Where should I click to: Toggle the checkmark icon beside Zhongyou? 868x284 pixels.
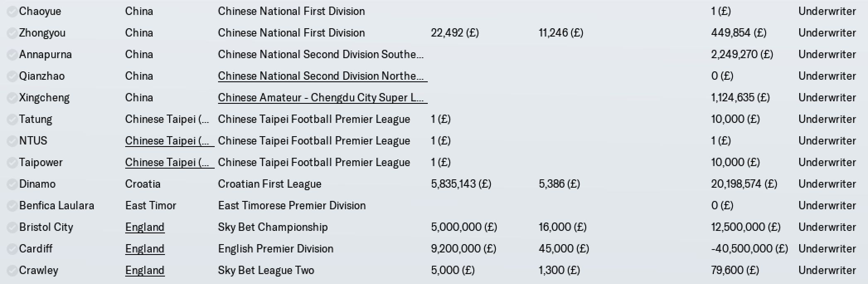click(12, 33)
